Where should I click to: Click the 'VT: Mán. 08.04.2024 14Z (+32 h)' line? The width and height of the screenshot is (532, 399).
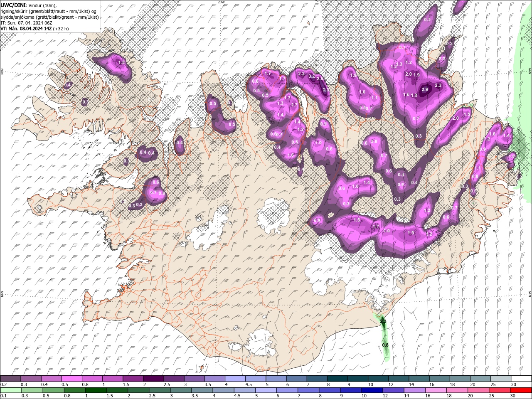[x=34, y=29]
